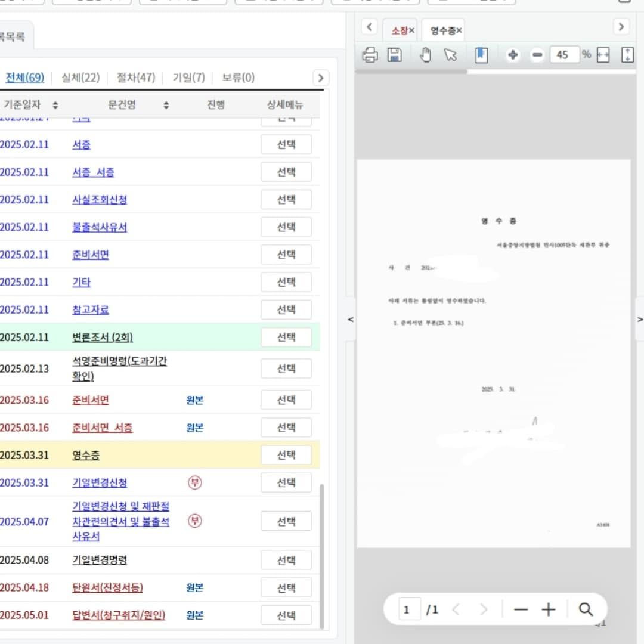Click the zoom percentage field showing 45
The width and height of the screenshot is (644, 644).
(564, 55)
